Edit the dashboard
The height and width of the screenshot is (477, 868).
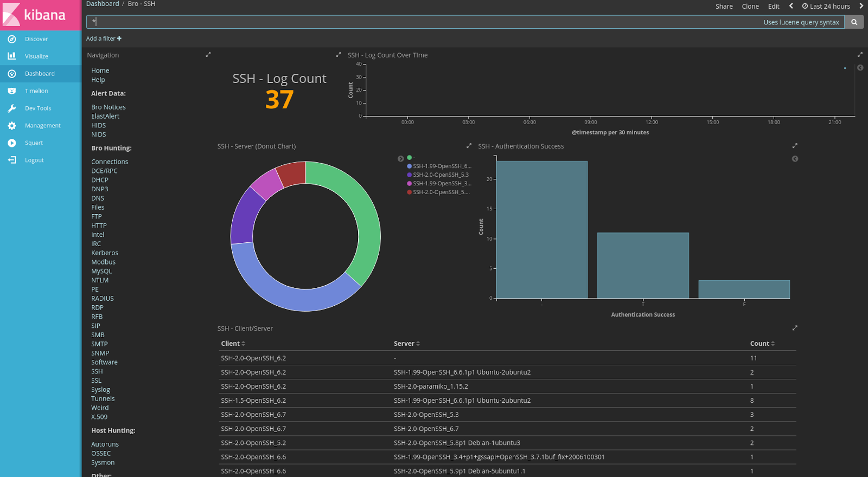point(774,7)
